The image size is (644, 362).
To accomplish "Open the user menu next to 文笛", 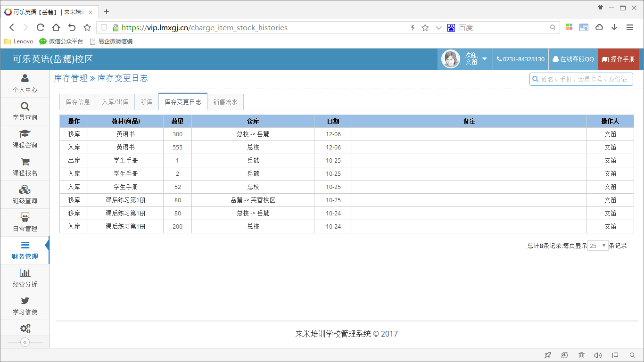I will [x=484, y=59].
